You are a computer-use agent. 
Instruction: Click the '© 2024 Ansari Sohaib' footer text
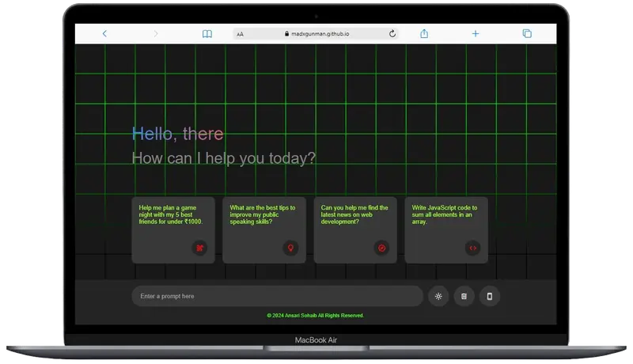click(315, 316)
